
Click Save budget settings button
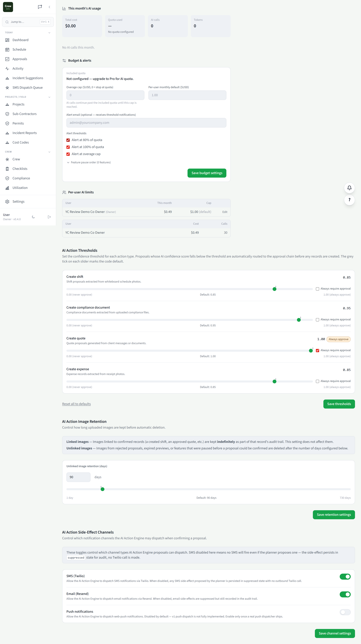pyautogui.click(x=207, y=173)
